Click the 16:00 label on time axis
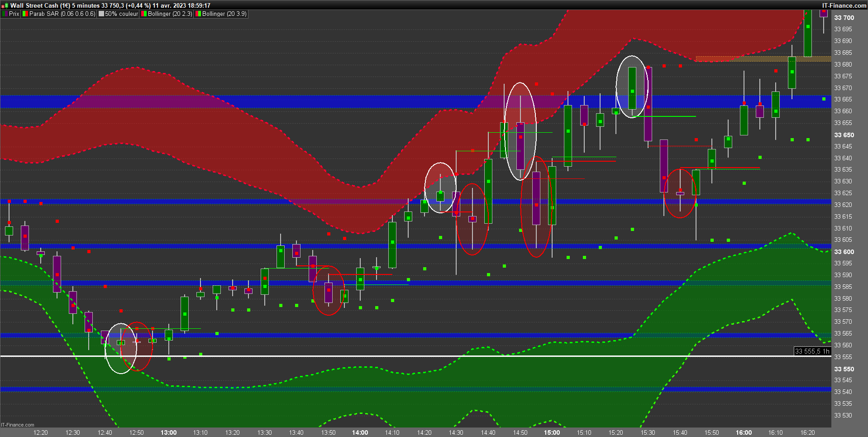868x437 pixels. (744, 432)
